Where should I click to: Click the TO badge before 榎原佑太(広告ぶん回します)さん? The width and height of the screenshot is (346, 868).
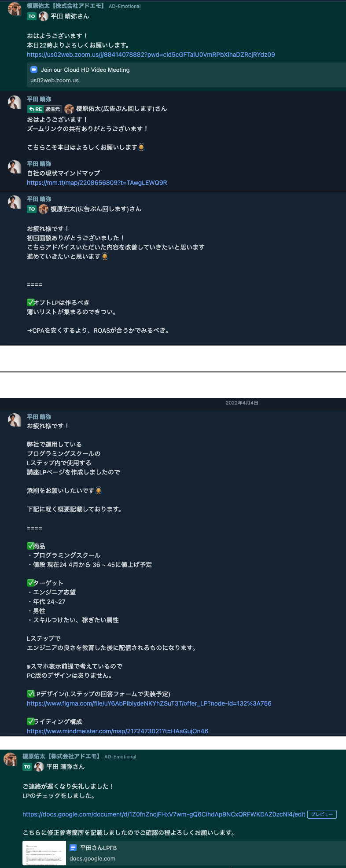pyautogui.click(x=32, y=209)
